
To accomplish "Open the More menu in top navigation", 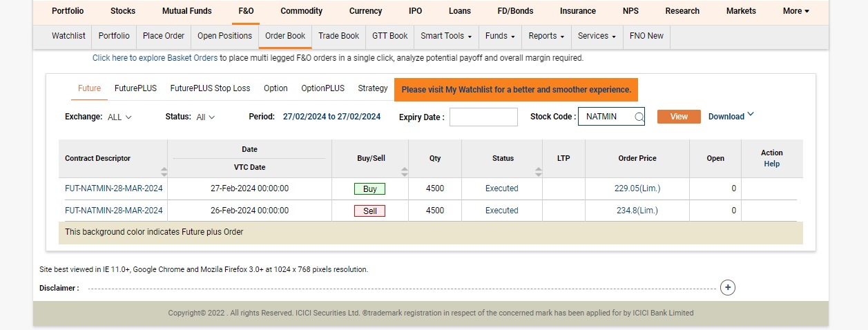I will (795, 11).
